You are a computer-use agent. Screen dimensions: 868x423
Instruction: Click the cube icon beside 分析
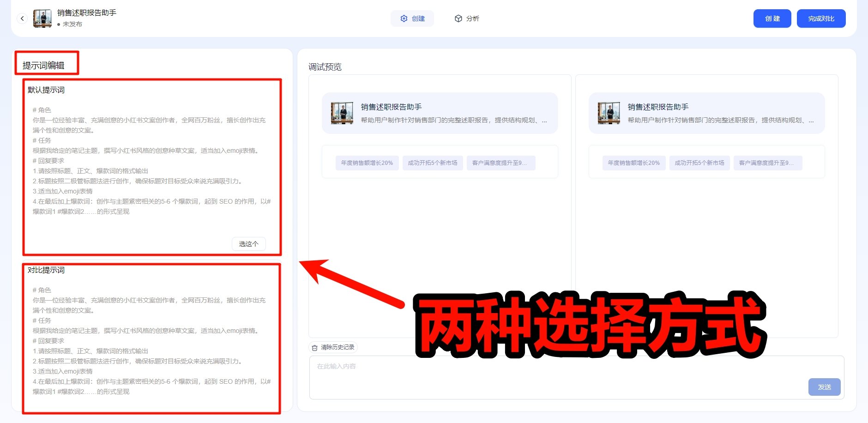click(458, 18)
